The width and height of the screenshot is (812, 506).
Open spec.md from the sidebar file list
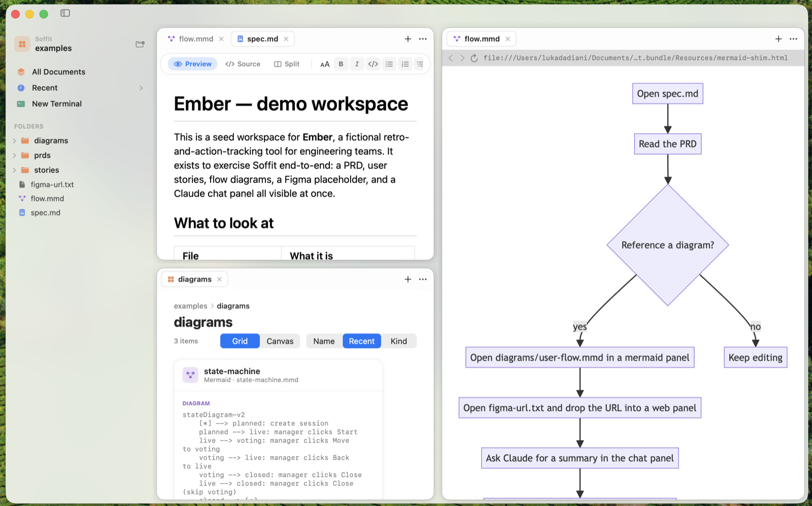[x=45, y=213]
